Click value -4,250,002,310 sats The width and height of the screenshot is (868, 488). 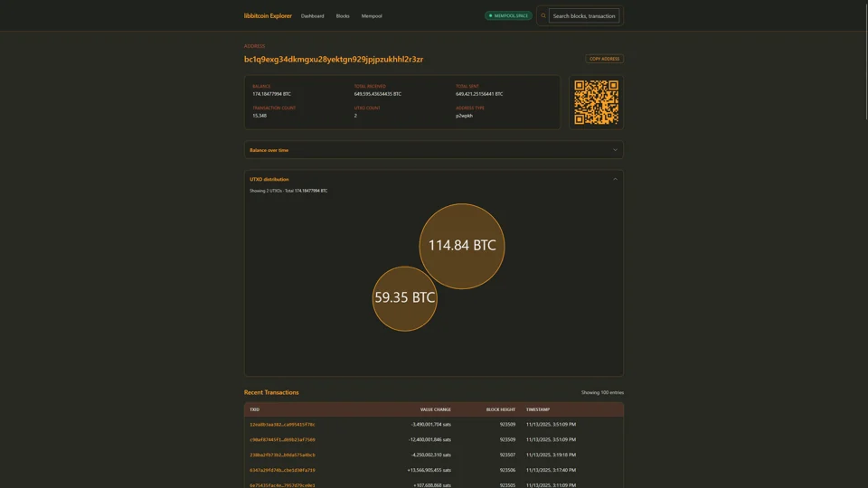tap(430, 455)
